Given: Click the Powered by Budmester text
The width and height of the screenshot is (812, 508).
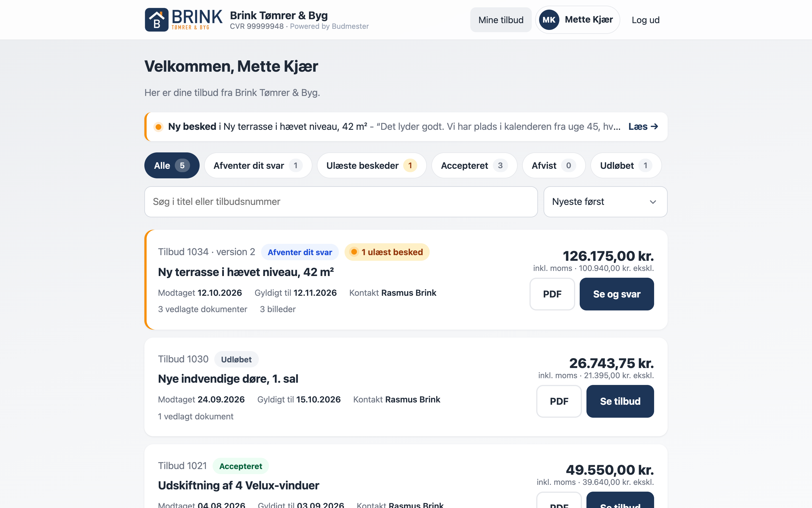Looking at the screenshot, I should tap(329, 27).
